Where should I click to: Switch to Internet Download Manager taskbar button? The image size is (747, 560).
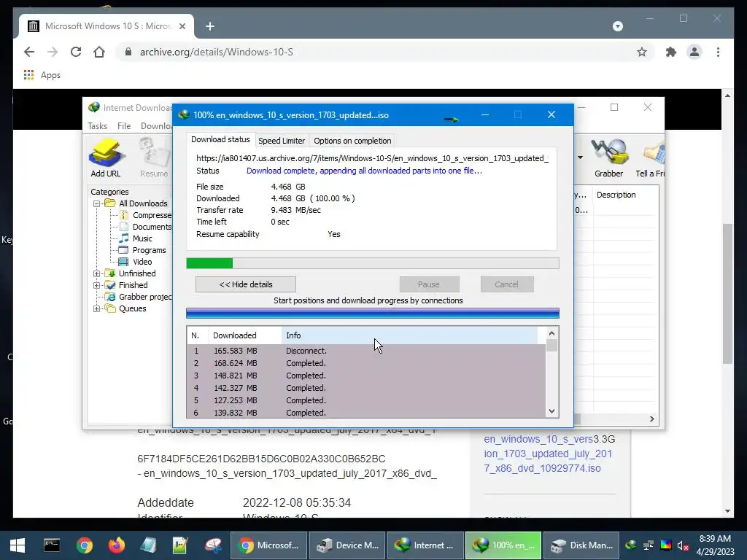(425, 545)
